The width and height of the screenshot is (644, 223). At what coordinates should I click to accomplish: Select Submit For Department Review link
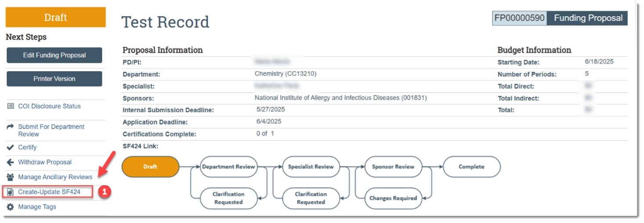pos(51,130)
